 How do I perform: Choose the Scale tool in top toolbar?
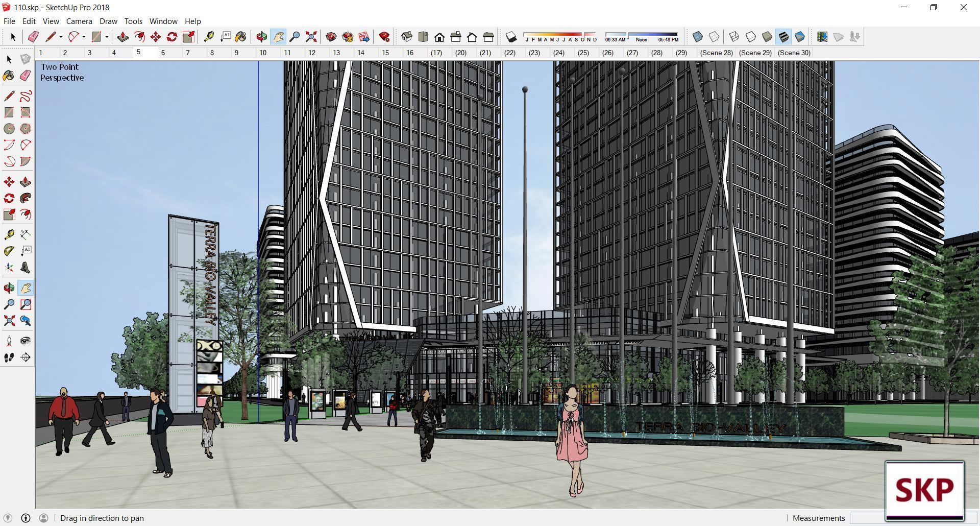click(x=188, y=37)
